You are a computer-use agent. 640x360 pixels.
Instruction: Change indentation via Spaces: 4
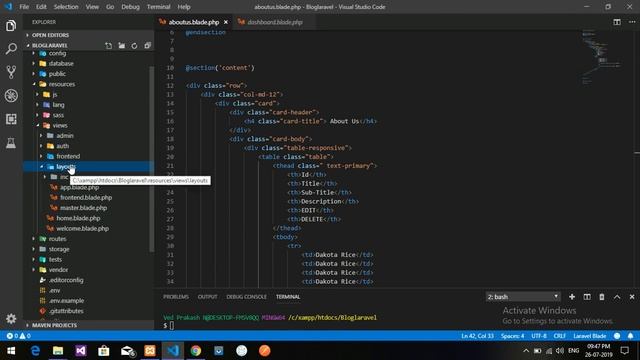tap(512, 336)
